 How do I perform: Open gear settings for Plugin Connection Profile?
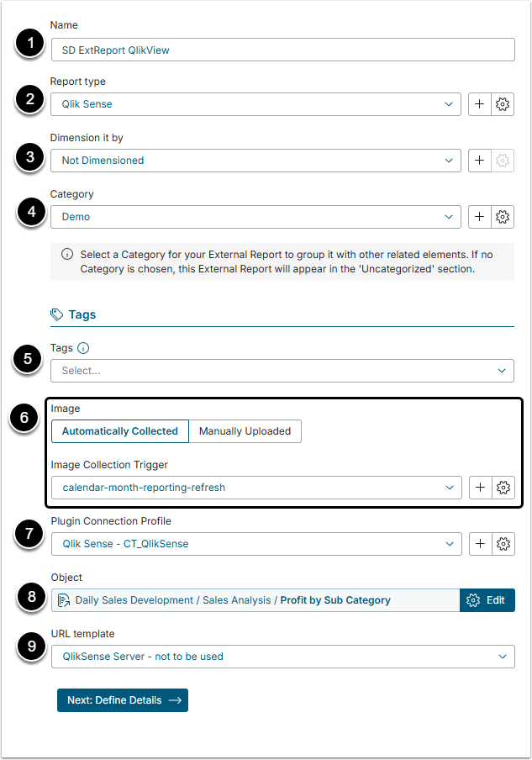[503, 544]
